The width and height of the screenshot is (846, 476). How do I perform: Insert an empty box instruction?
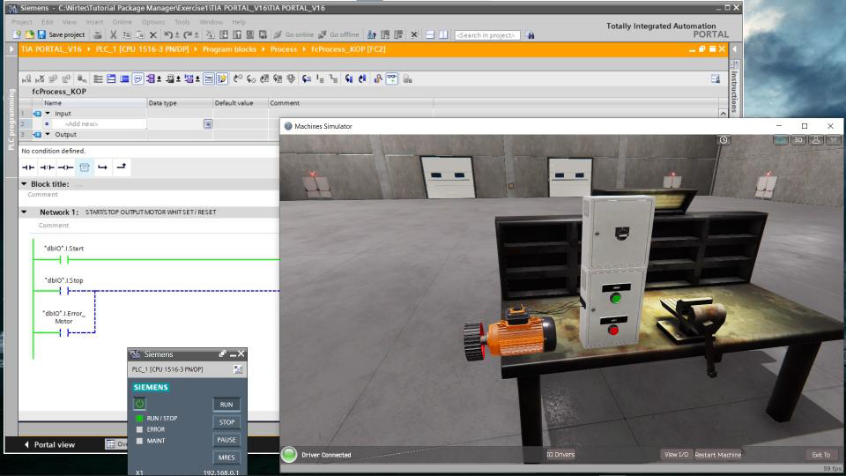84,167
